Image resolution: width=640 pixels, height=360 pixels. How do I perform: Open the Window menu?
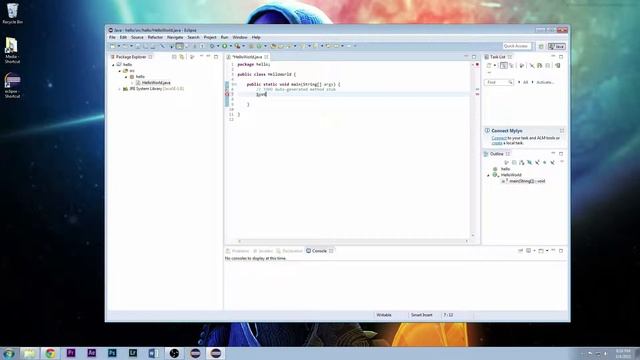tap(240, 37)
